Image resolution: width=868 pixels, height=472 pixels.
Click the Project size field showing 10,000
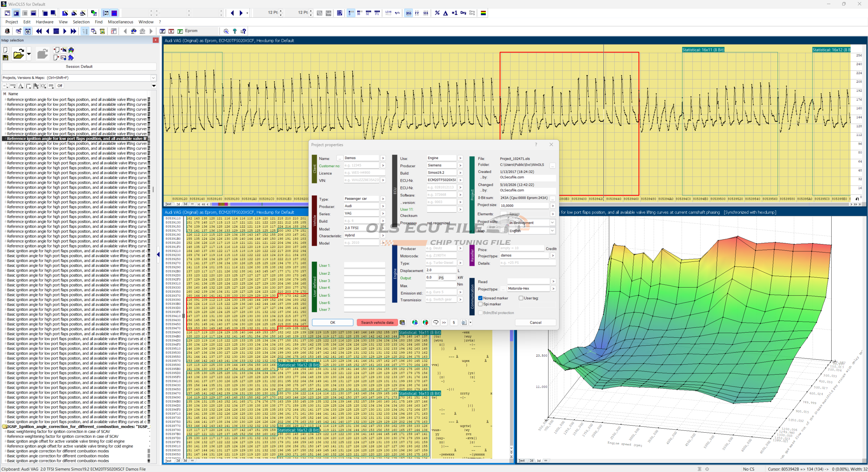point(524,205)
